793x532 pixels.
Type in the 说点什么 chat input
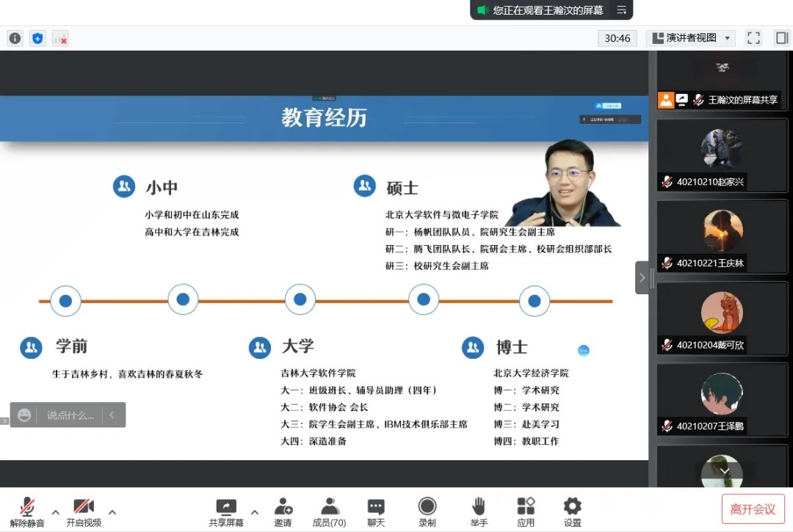[x=70, y=415]
